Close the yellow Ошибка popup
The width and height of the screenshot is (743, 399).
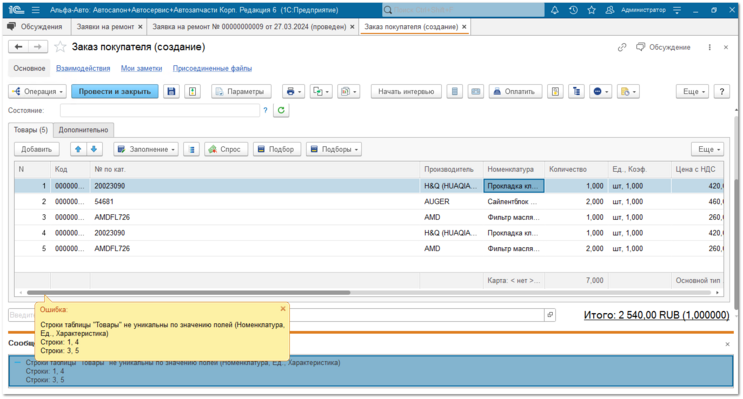click(x=283, y=309)
